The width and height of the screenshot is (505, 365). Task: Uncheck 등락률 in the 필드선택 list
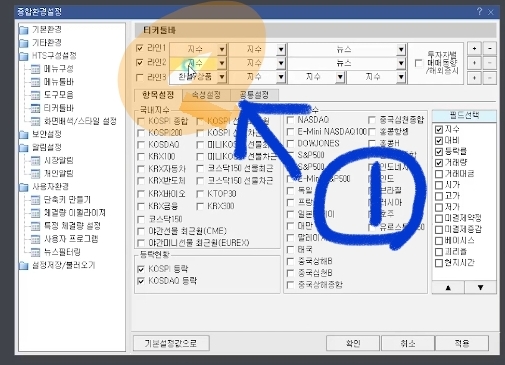[439, 152]
